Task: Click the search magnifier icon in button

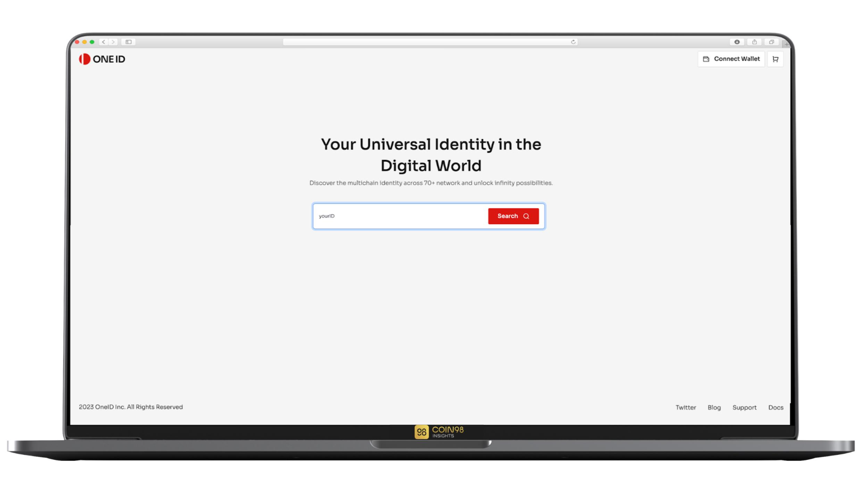Action: pyautogui.click(x=526, y=216)
